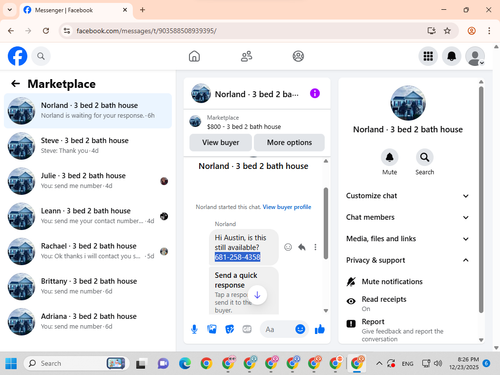Image resolution: width=500 pixels, height=375 pixels.
Task: Open a new browser tab
Action: [x=142, y=10]
